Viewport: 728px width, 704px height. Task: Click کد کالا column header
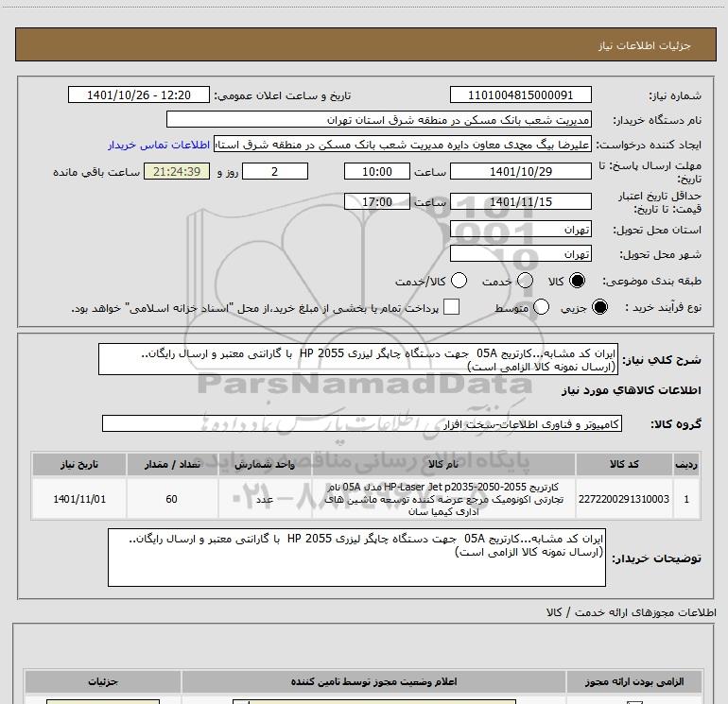click(x=624, y=464)
